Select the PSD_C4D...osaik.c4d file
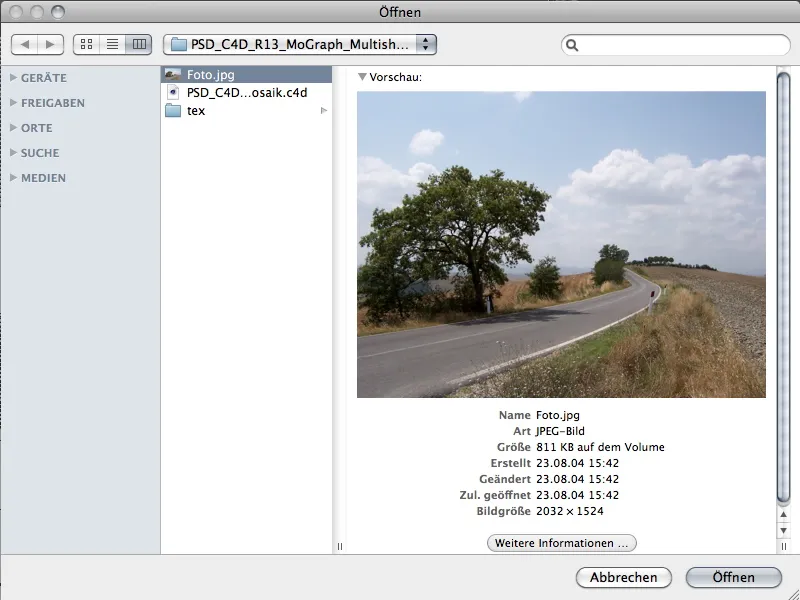The width and height of the screenshot is (800, 600). pyautogui.click(x=246, y=92)
